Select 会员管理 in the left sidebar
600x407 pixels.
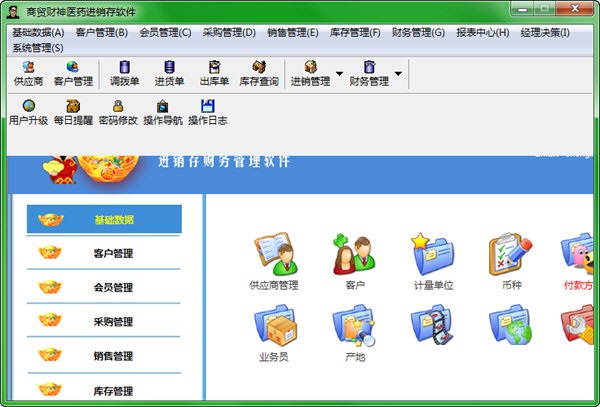click(x=104, y=287)
